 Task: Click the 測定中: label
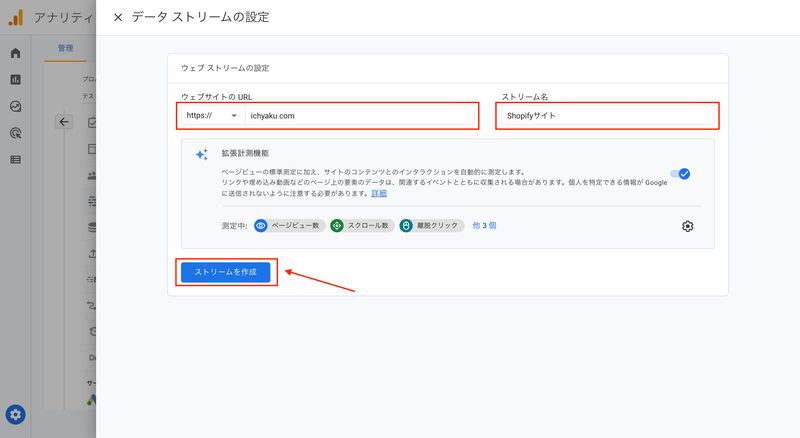[x=234, y=226]
